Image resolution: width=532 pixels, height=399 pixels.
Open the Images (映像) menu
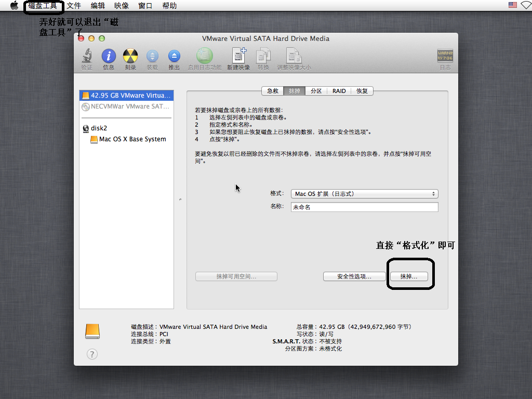coord(122,5)
